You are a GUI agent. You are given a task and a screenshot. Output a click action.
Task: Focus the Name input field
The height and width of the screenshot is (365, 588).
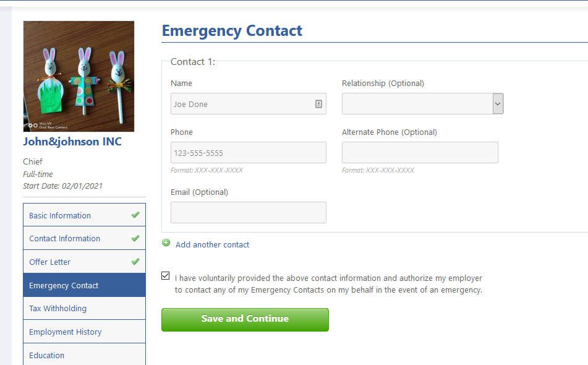[x=241, y=104]
